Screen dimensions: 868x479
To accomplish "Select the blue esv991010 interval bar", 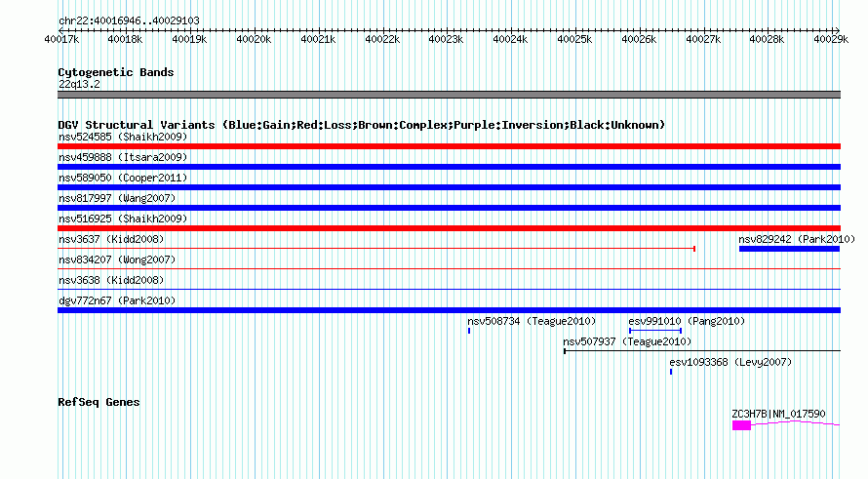I will pyautogui.click(x=655, y=331).
